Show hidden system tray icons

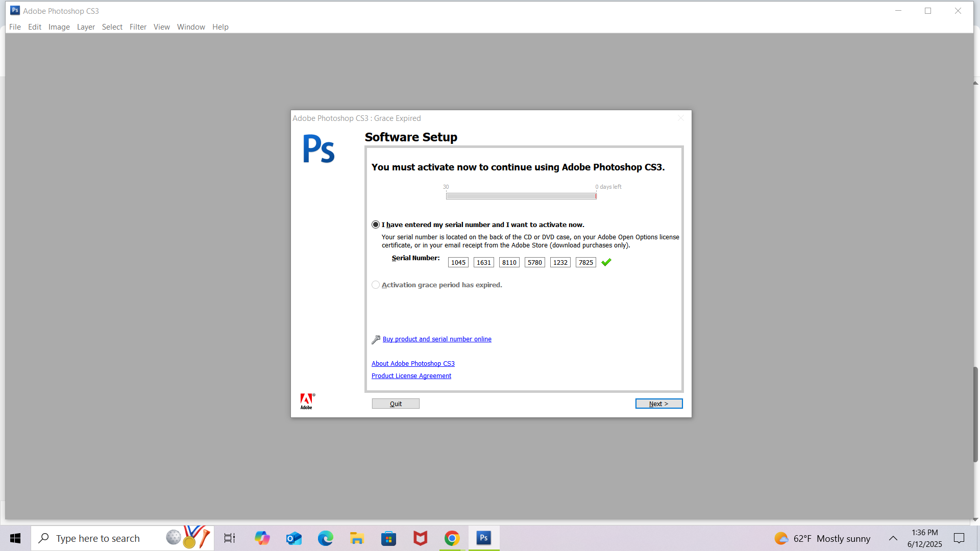pyautogui.click(x=893, y=538)
